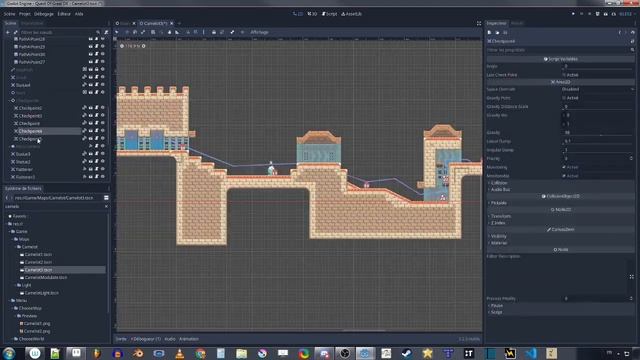Viewport: 640px width, 360px height.
Task: Toggle visibility of Statue3 node
Action: [x=102, y=154]
